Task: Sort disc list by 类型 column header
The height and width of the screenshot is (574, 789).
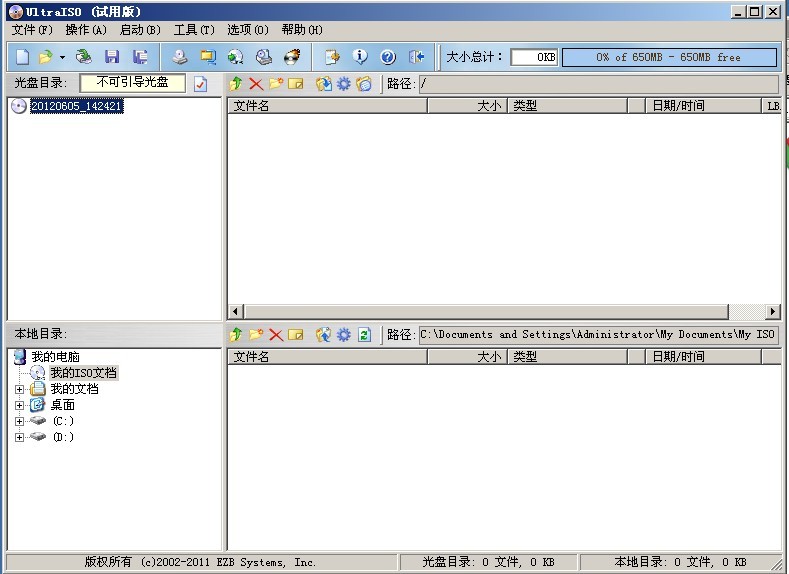Action: [568, 106]
